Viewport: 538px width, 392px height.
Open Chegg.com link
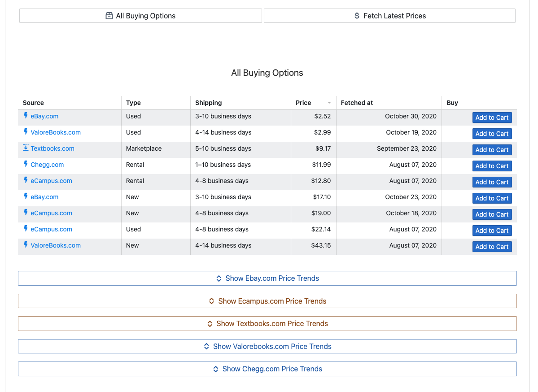click(48, 165)
